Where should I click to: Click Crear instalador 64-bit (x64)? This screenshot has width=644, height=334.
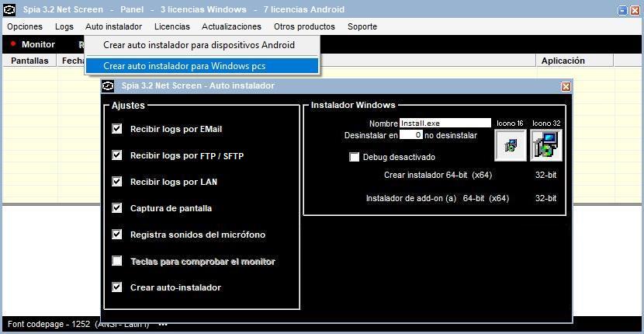click(438, 175)
